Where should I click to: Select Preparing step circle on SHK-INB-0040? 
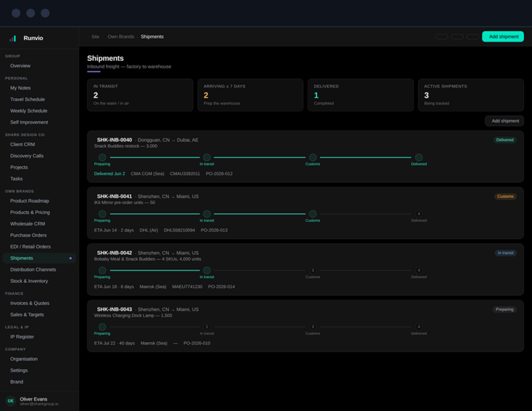pos(102,157)
